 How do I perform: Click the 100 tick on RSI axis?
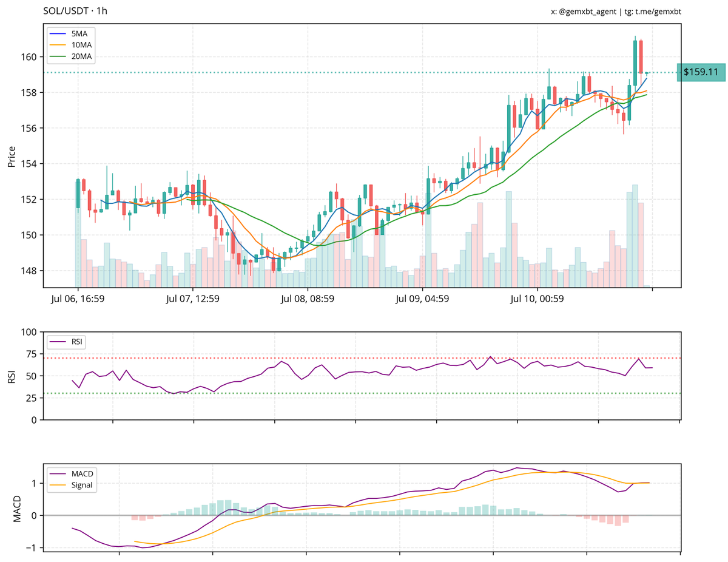[29, 332]
